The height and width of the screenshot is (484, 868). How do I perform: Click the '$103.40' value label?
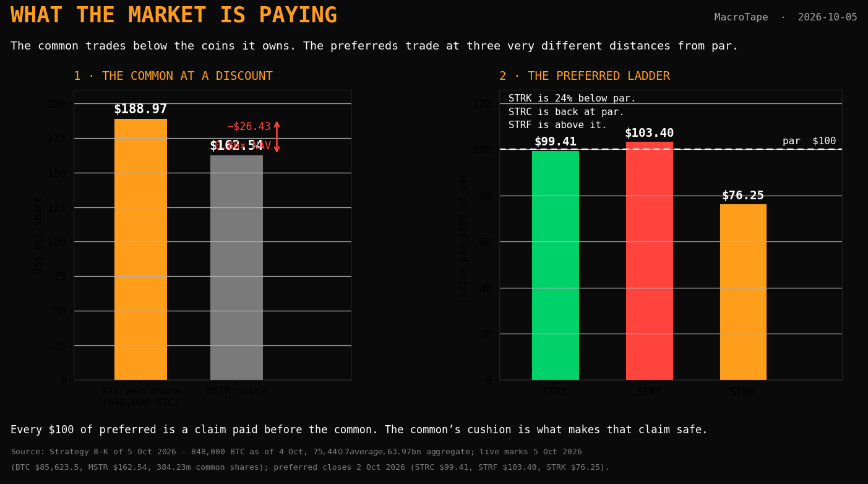tap(650, 133)
